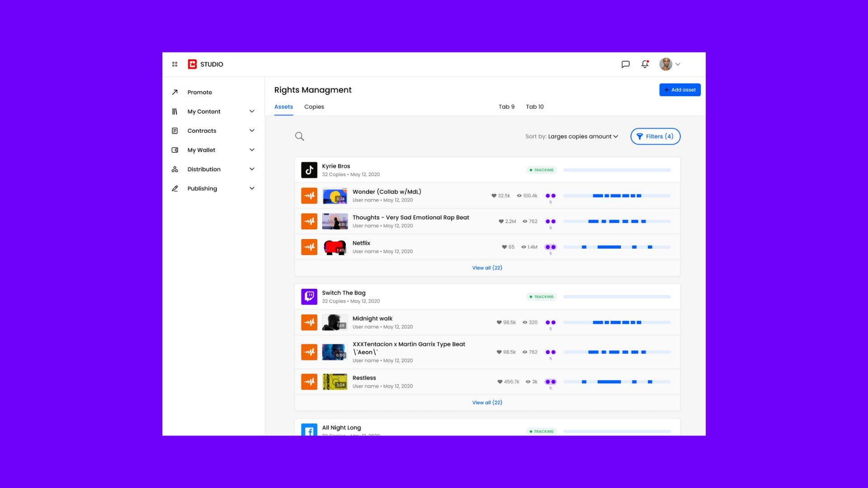Open the Sort by copies amount dropdown
868x488 pixels.
pos(582,136)
